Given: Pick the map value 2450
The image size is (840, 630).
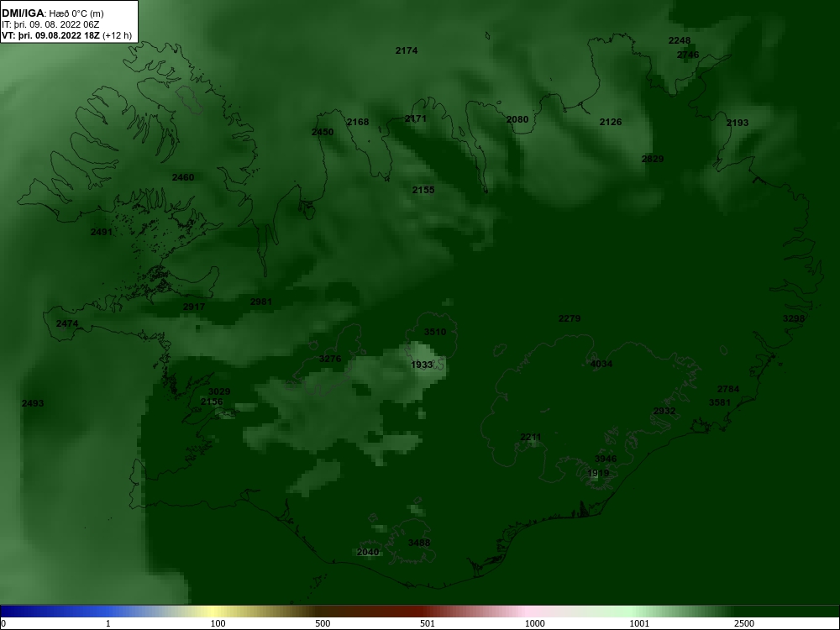Looking at the screenshot, I should click(x=323, y=132).
